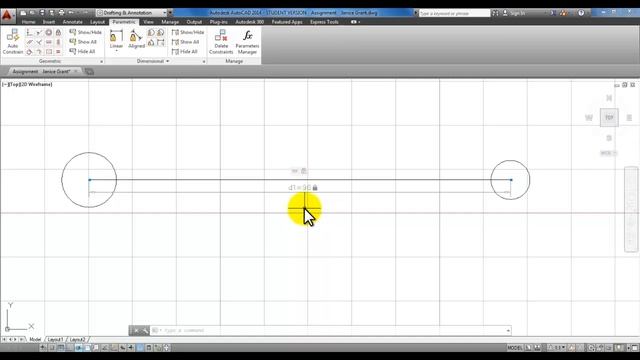Apply the Fix lock constraint
Image resolution: width=640 pixels, height=360 pixels.
[58, 32]
